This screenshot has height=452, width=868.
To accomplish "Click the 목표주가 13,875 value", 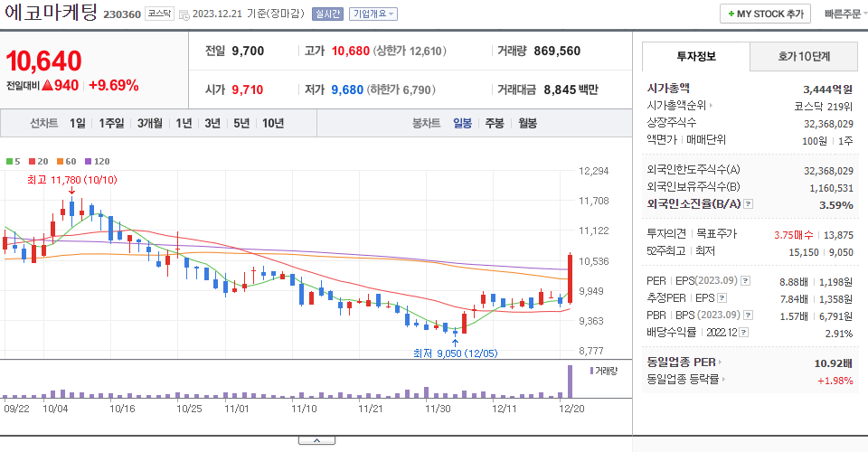I will [x=838, y=235].
